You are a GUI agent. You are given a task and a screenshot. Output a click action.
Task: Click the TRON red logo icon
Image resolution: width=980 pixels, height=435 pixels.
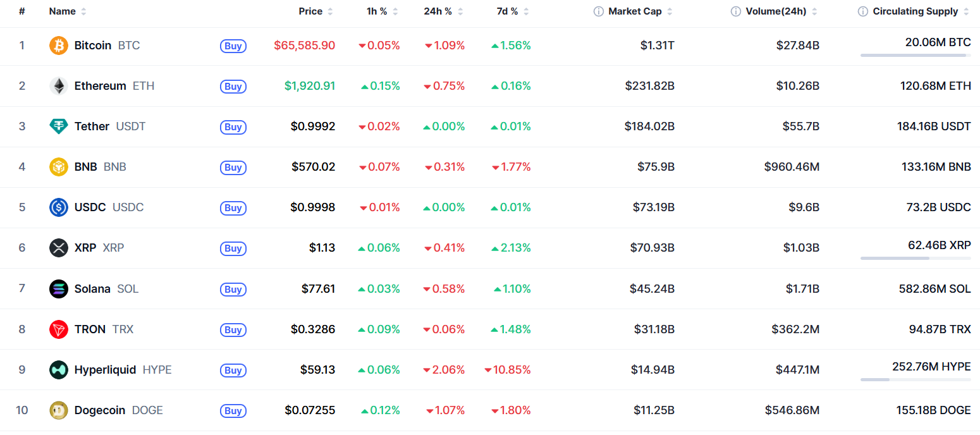coord(58,329)
